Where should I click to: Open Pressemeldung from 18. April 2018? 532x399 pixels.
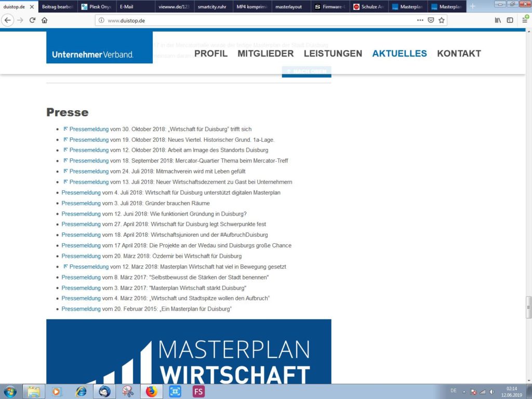[x=81, y=235]
